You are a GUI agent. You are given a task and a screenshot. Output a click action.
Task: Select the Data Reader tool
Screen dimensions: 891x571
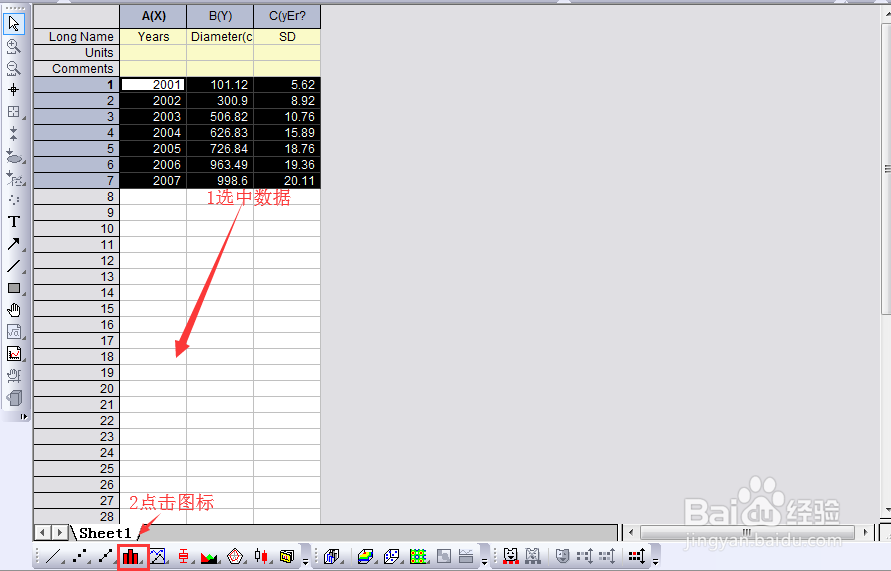coord(14,112)
